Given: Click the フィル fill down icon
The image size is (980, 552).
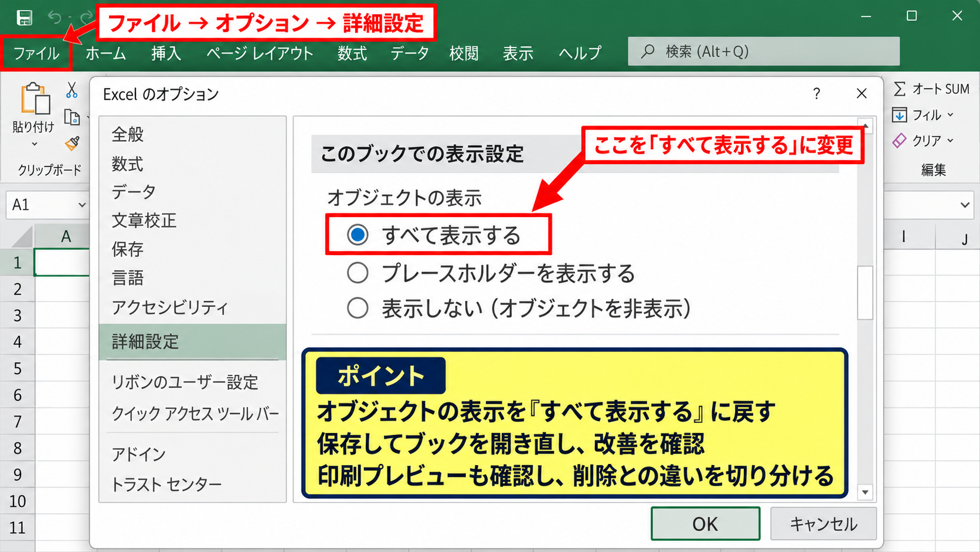Looking at the screenshot, I should [x=899, y=115].
